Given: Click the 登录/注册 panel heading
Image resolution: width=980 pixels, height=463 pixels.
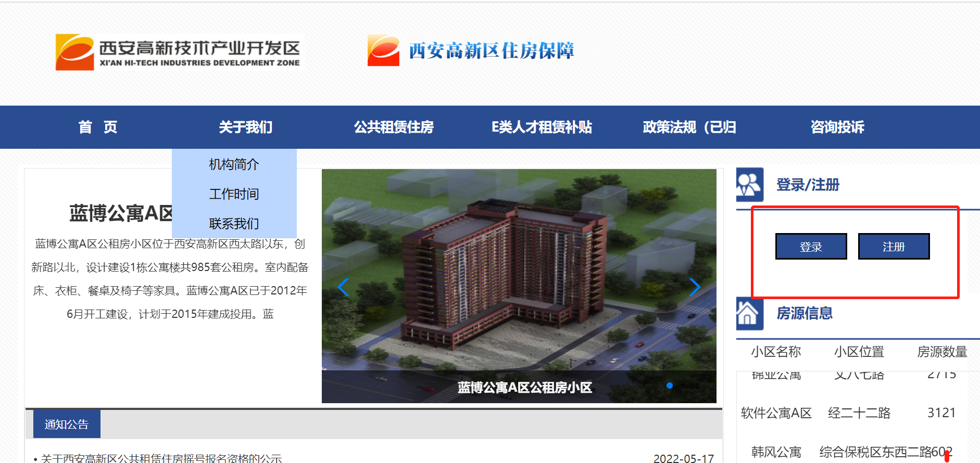Looking at the screenshot, I should pyautogui.click(x=808, y=185).
